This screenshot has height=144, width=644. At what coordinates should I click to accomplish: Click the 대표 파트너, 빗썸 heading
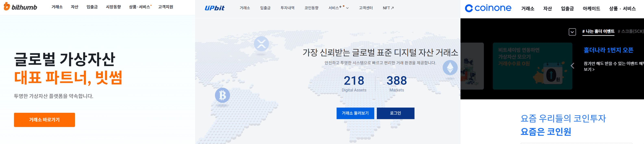68,78
